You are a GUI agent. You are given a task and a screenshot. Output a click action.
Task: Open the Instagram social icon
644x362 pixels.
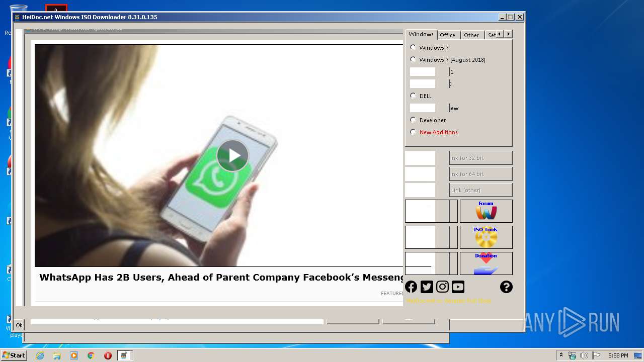pos(442,287)
